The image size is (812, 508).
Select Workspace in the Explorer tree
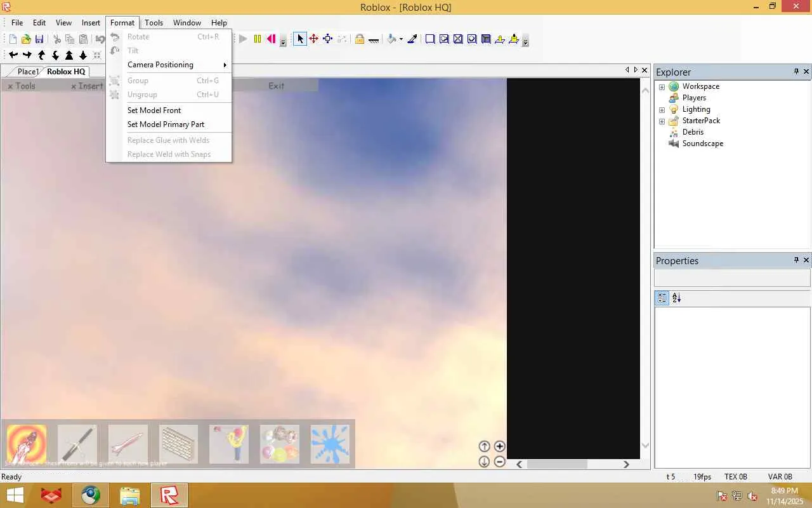[x=700, y=86]
